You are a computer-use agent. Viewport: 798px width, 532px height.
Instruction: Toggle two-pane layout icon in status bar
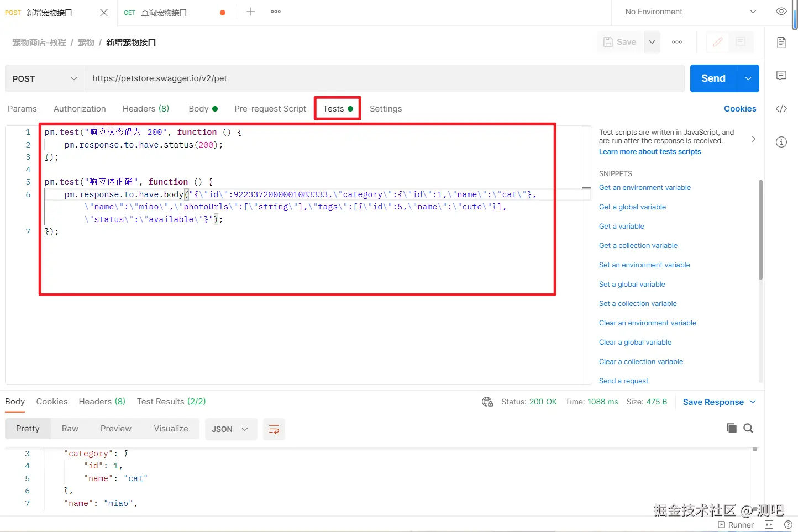click(769, 525)
